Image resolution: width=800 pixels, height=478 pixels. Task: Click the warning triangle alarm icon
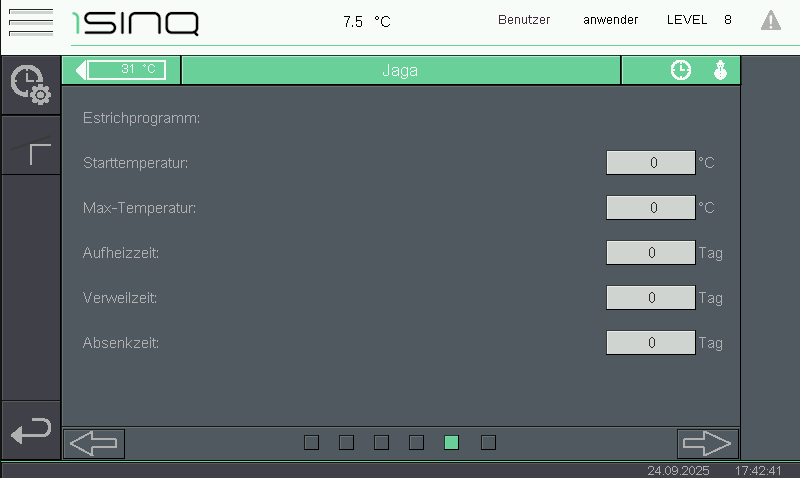click(770, 20)
